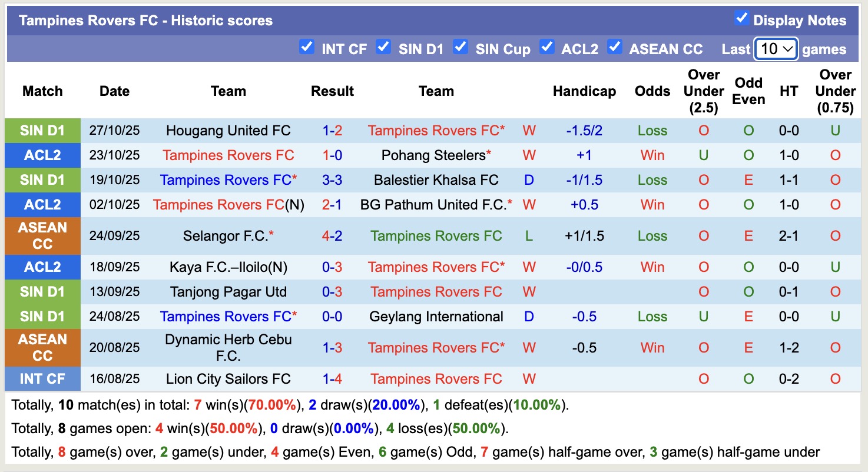Uncheck the INT CF filter checkbox
The image size is (868, 472).
(306, 47)
